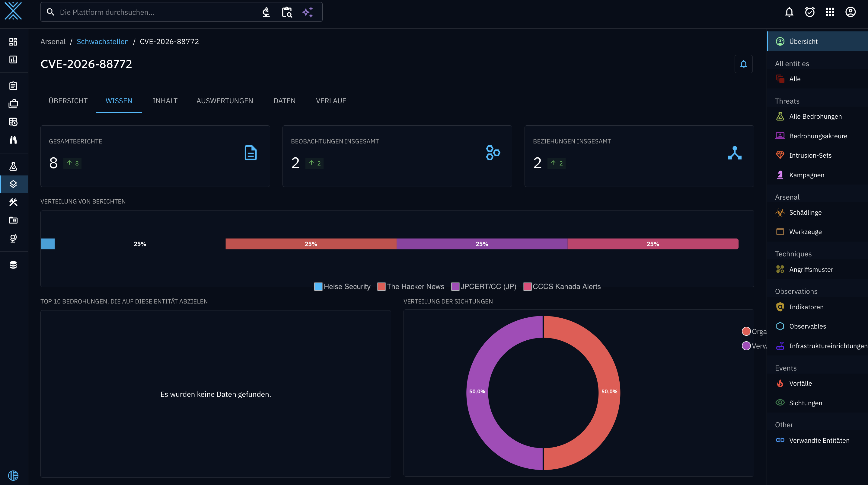Viewport: 868px width, 485px height.
Task: Switch to the ÜBERSICHT tab
Action: [x=68, y=101]
